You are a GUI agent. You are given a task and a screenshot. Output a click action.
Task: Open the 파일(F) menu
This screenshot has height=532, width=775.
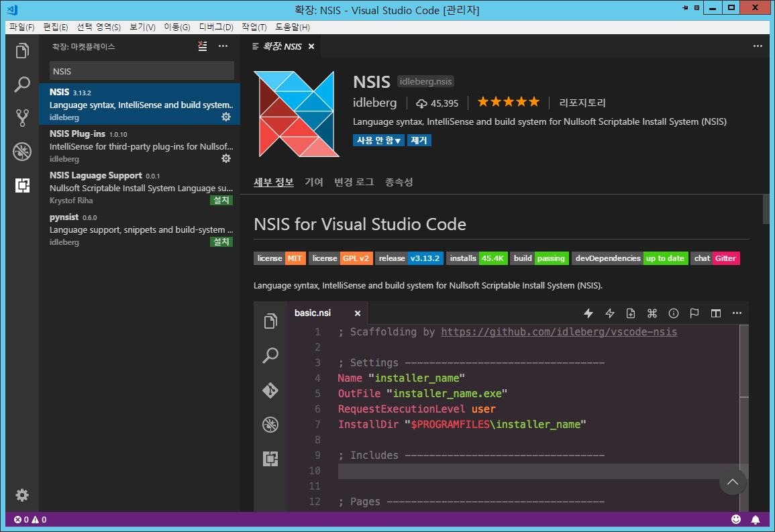(x=22, y=27)
